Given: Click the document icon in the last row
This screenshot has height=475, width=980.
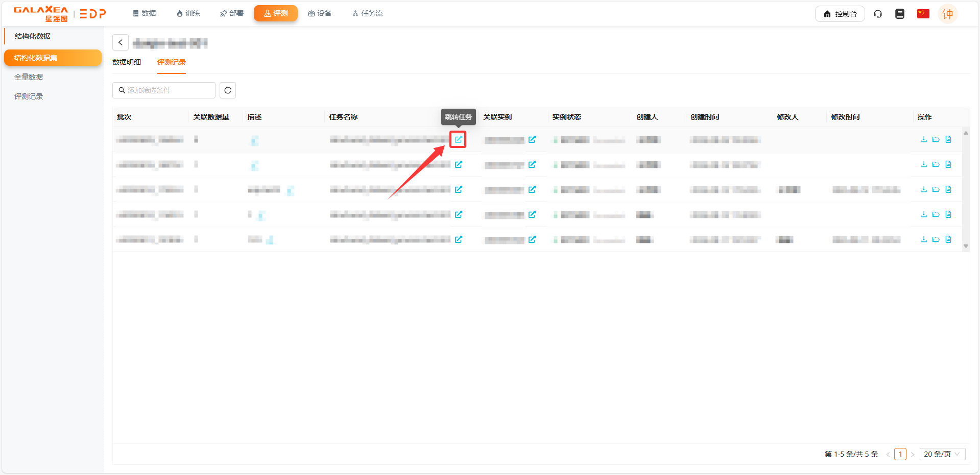Looking at the screenshot, I should point(948,239).
